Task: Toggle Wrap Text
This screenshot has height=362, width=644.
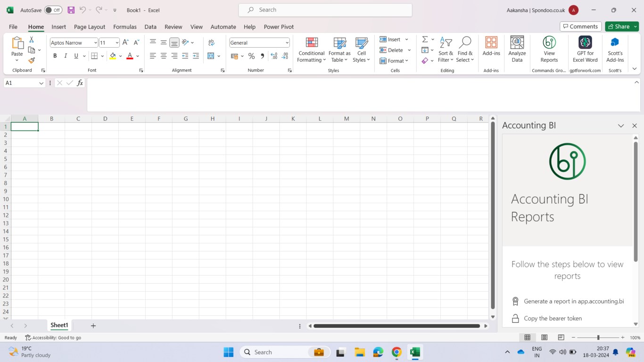Action: point(211,42)
